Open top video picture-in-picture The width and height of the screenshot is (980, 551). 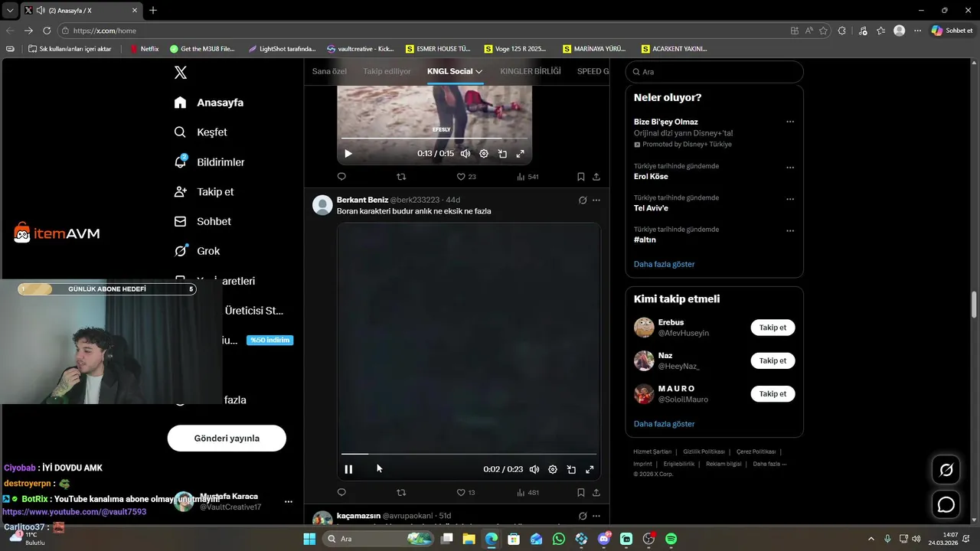tap(502, 154)
